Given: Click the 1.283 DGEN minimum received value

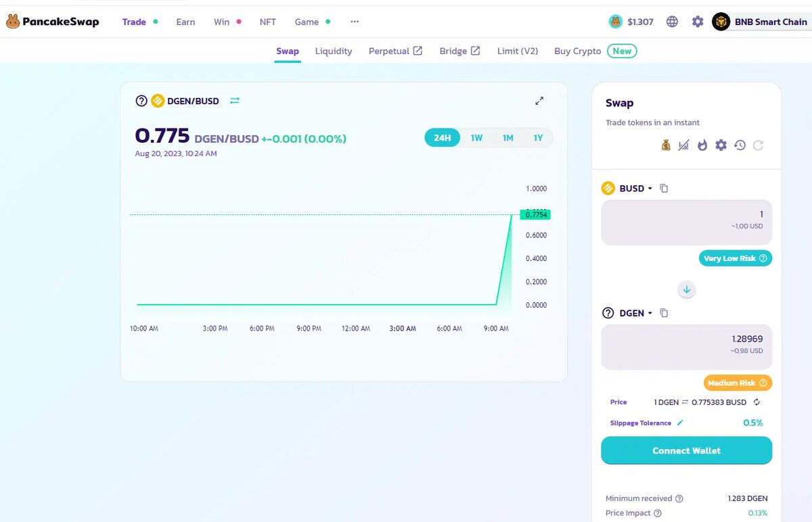Looking at the screenshot, I should (x=748, y=498).
